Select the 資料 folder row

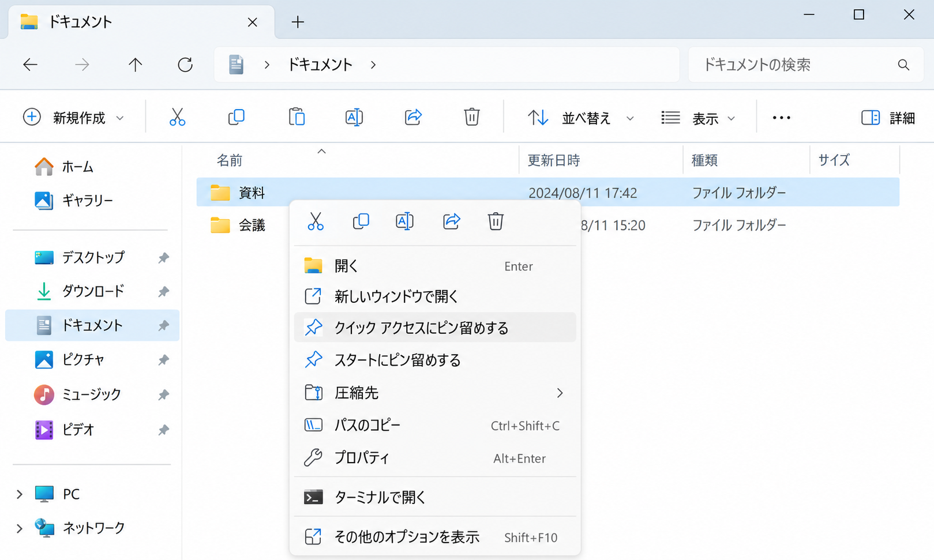(548, 193)
